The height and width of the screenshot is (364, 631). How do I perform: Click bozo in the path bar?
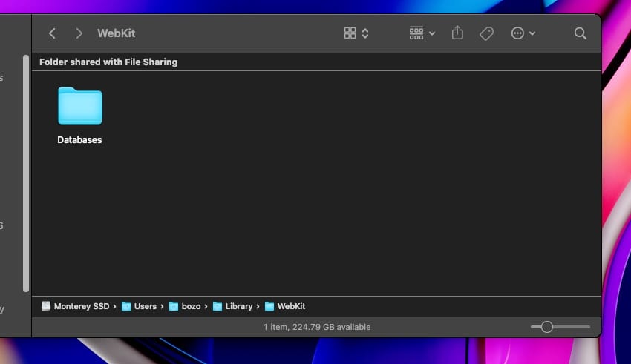[185, 306]
